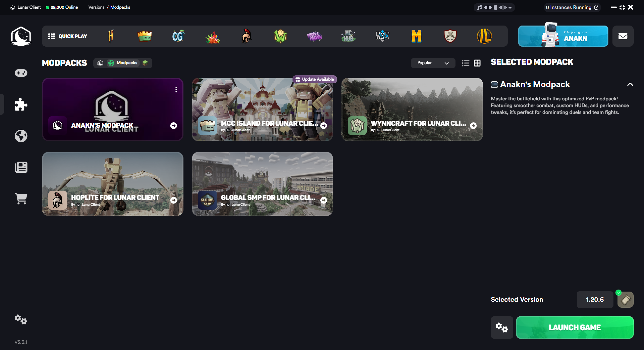Open the news feed via the newspaper icon
The width and height of the screenshot is (644, 350).
21,167
